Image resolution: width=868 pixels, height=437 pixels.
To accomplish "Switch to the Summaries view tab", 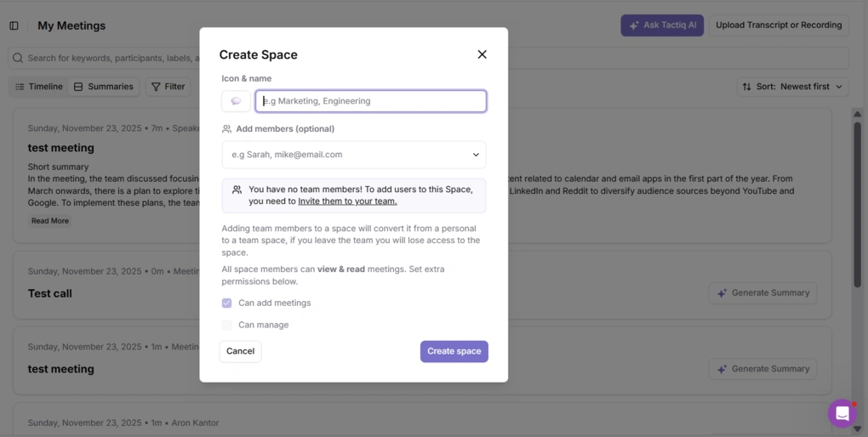I will tap(103, 87).
